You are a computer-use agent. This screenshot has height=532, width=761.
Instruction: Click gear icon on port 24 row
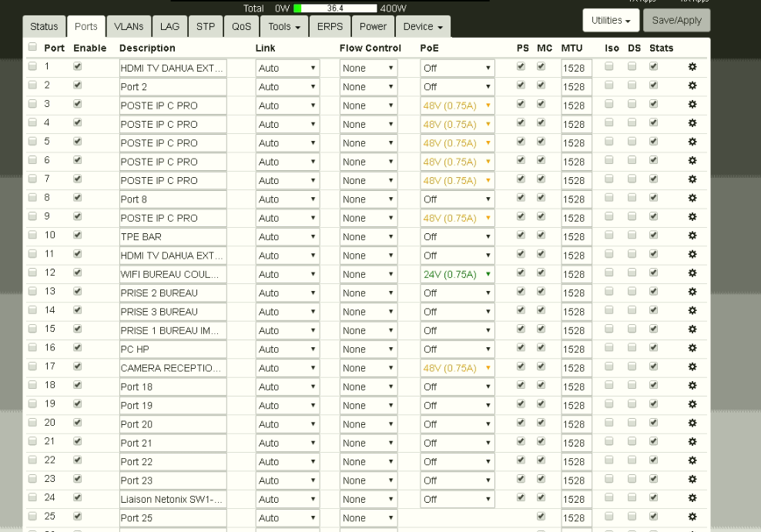692,497
